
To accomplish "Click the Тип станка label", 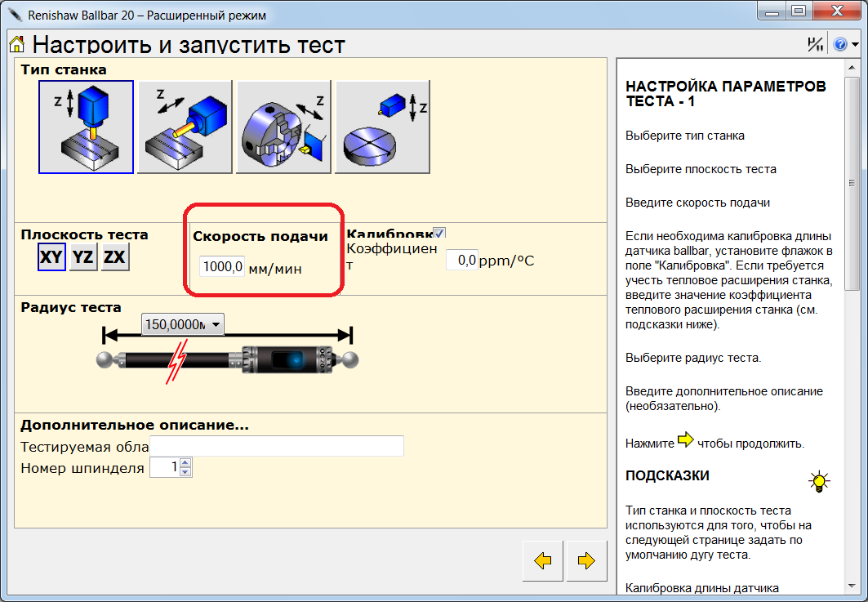I will (x=64, y=69).
